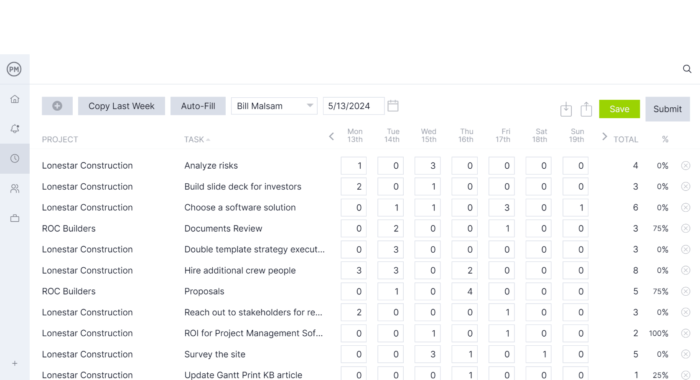Click ROC Builders in Proposals row

point(69,292)
